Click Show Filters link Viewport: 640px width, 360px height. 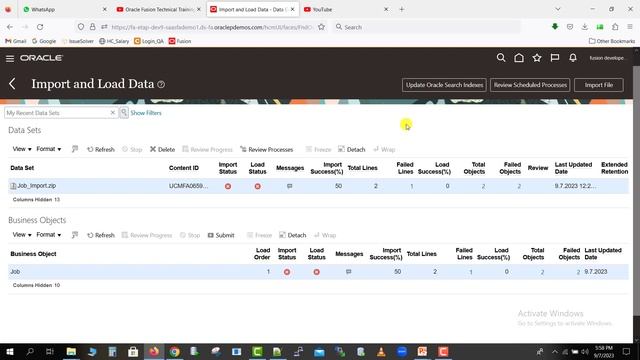146,113
